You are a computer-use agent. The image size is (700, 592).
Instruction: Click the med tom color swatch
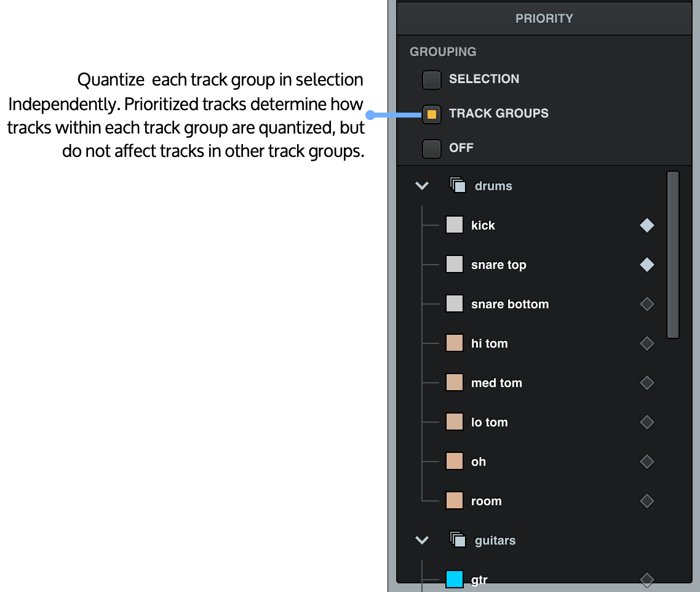tap(455, 382)
